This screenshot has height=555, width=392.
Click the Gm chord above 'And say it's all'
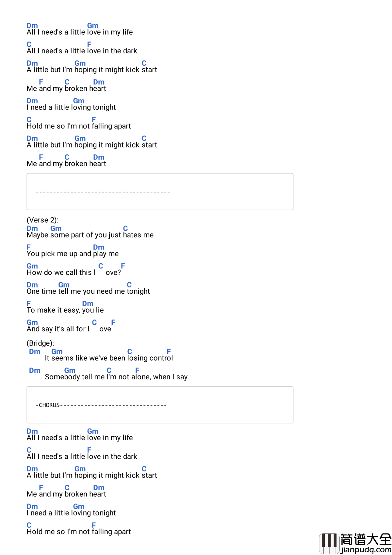[x=32, y=322]
